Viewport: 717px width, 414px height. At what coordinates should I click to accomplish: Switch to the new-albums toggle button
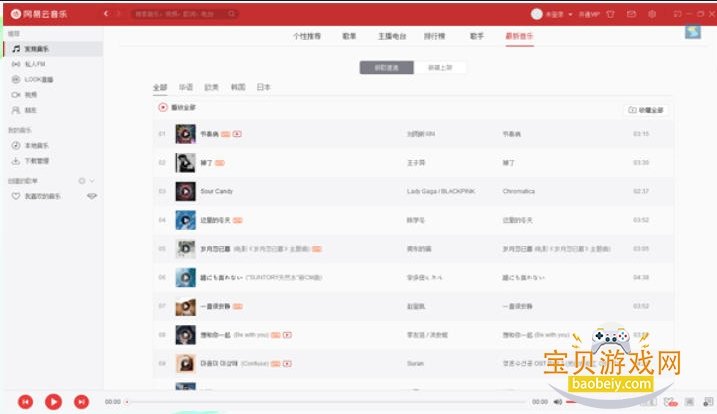point(440,68)
